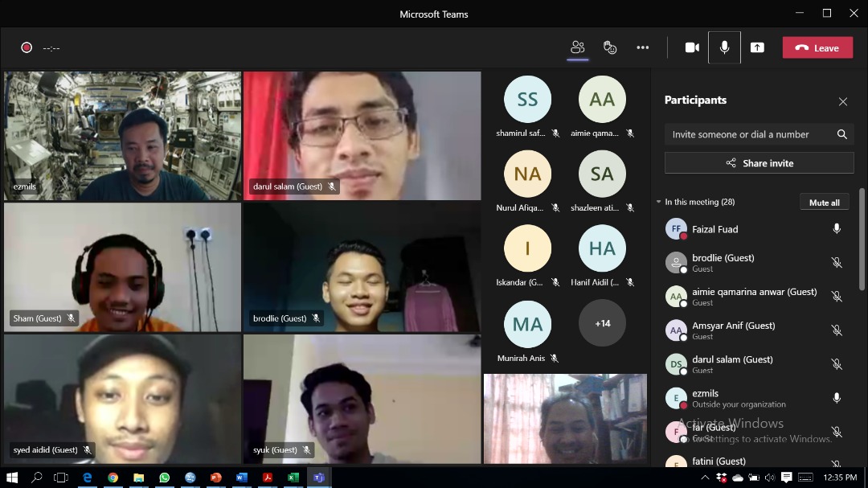Expand the +14 overflow participants bubble
This screenshot has width=868, height=488.
pos(602,323)
